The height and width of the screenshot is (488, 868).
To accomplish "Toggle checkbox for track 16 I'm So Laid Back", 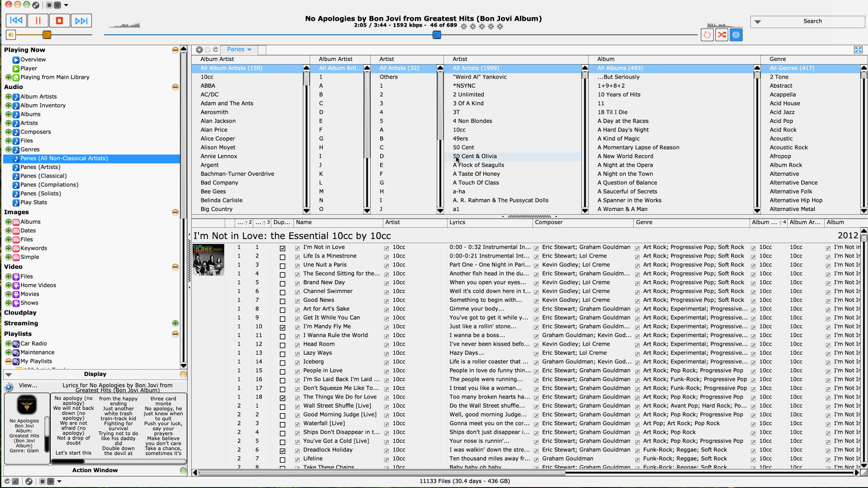I will tap(282, 379).
